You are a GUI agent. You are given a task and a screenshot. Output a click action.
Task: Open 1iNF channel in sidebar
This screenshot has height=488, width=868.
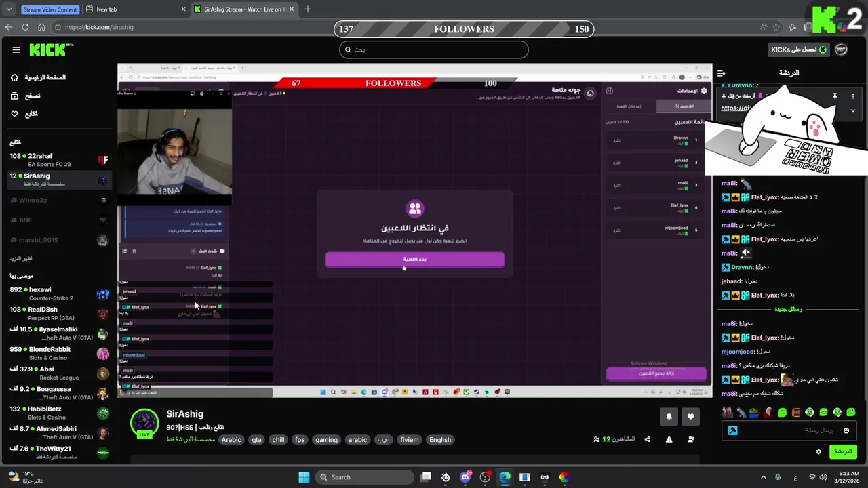click(59, 220)
